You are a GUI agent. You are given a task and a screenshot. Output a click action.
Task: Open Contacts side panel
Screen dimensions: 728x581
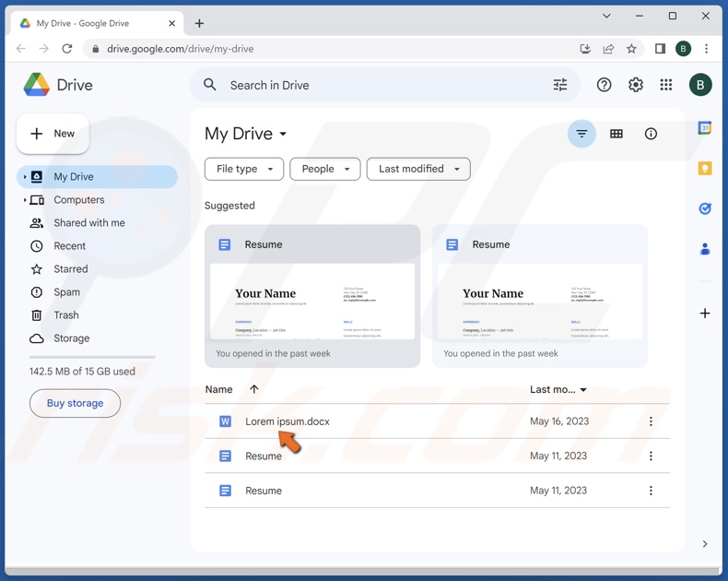tap(704, 249)
